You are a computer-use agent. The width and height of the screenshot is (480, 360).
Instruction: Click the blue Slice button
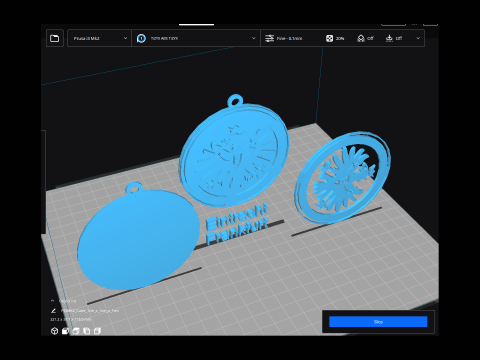[378, 322]
